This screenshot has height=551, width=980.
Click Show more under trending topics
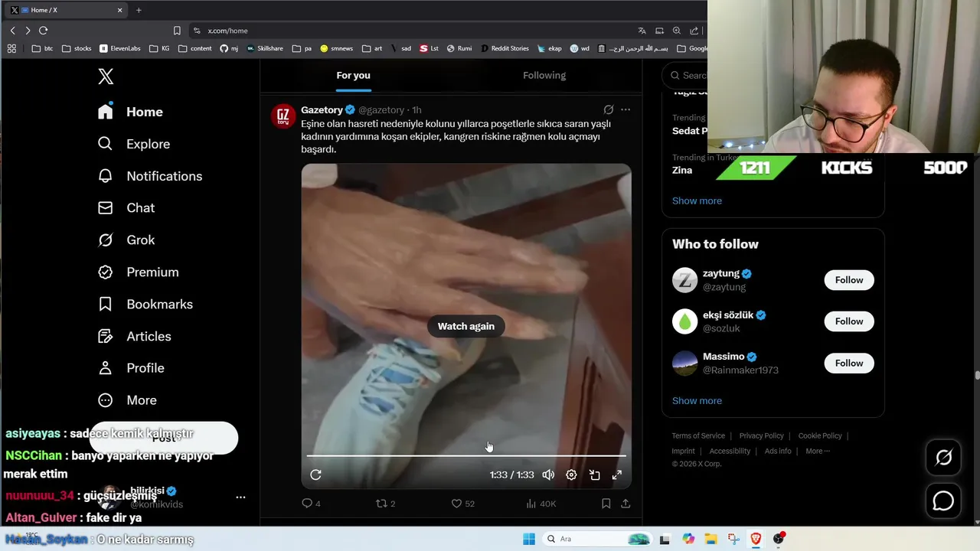[x=697, y=201]
